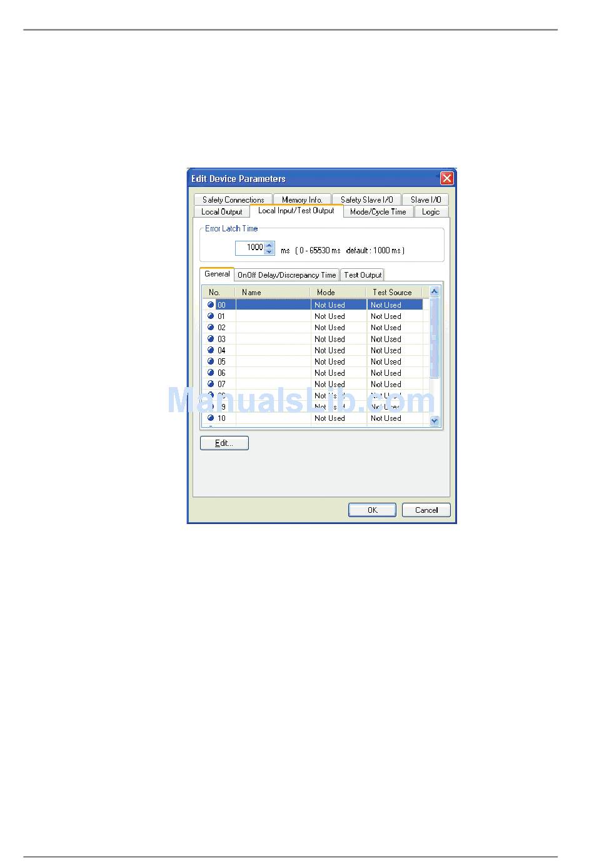
Task: Click the blue icon for input 07
Action: (x=211, y=384)
